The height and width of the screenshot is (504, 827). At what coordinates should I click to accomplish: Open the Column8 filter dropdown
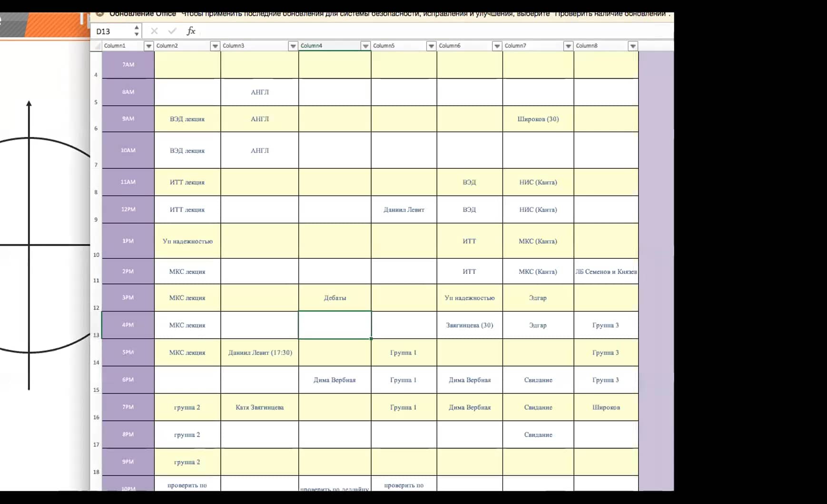[633, 46]
